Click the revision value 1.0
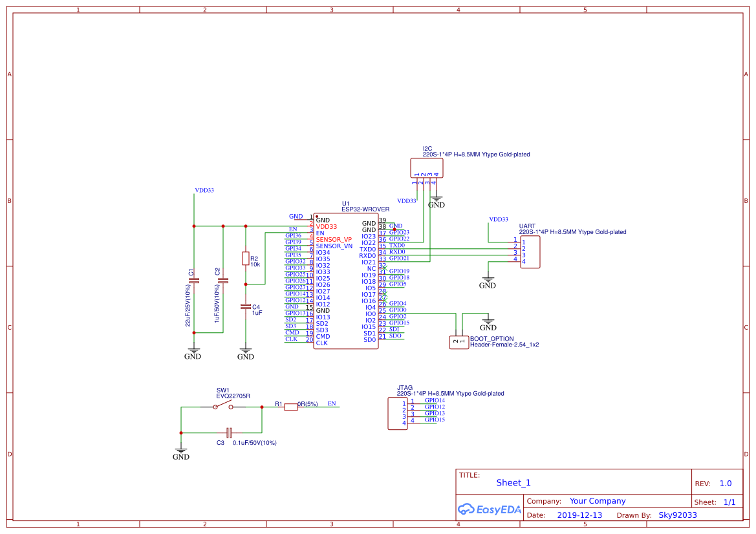This screenshot has width=756, height=534. (x=725, y=483)
